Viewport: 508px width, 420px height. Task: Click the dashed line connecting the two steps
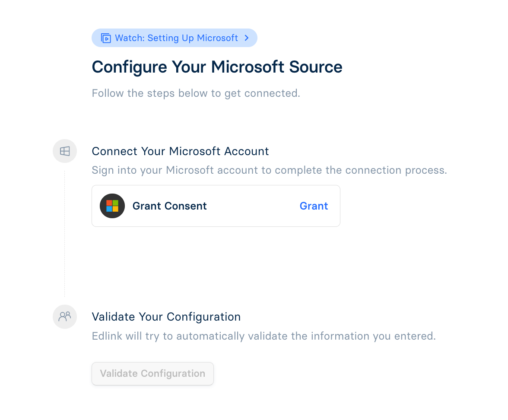pos(65,233)
